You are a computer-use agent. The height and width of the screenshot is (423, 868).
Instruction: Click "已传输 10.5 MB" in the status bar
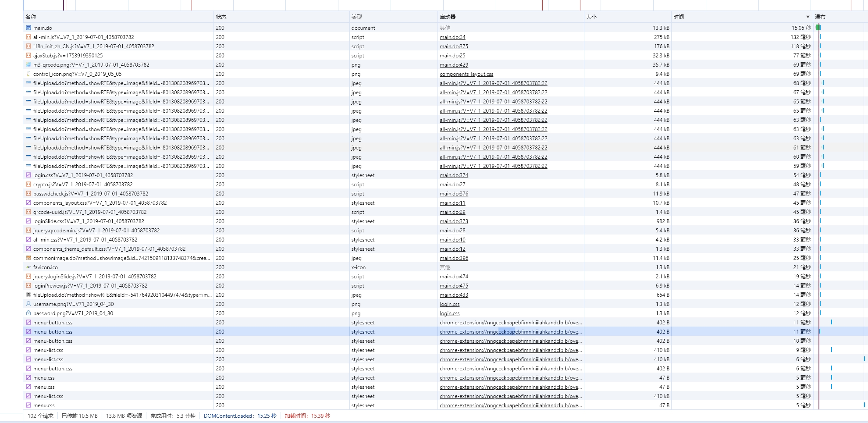[x=79, y=416]
